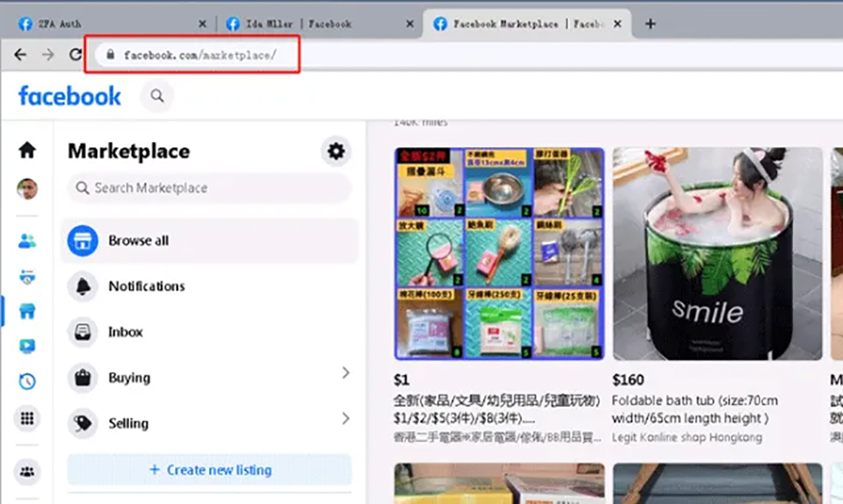Click the Groups icon at bottom of sidebar

pos(28,470)
